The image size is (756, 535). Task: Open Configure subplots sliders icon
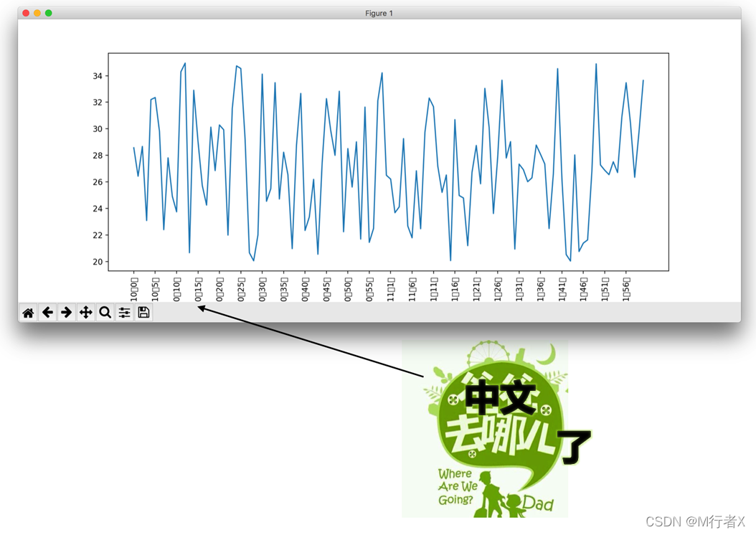tap(124, 313)
